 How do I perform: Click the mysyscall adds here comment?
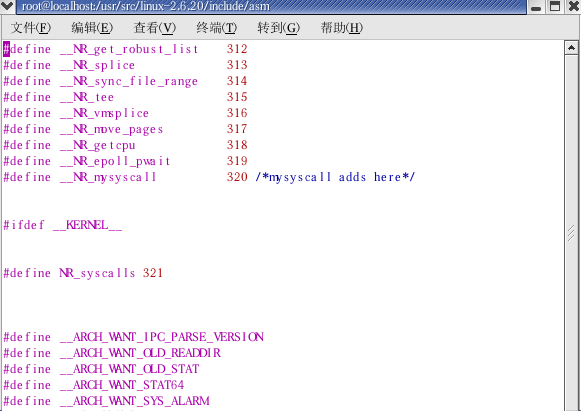(x=335, y=177)
